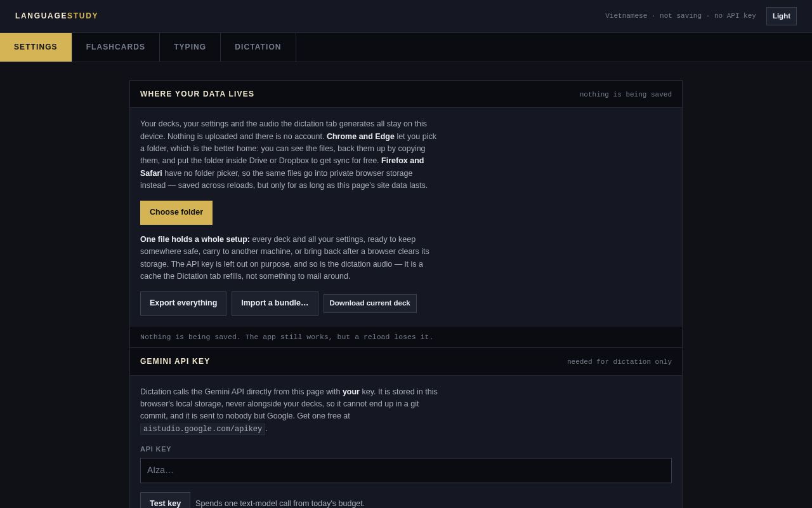The height and width of the screenshot is (508, 812).
Task: Click the aistudio.google.com/apikey text
Action: click(x=202, y=429)
